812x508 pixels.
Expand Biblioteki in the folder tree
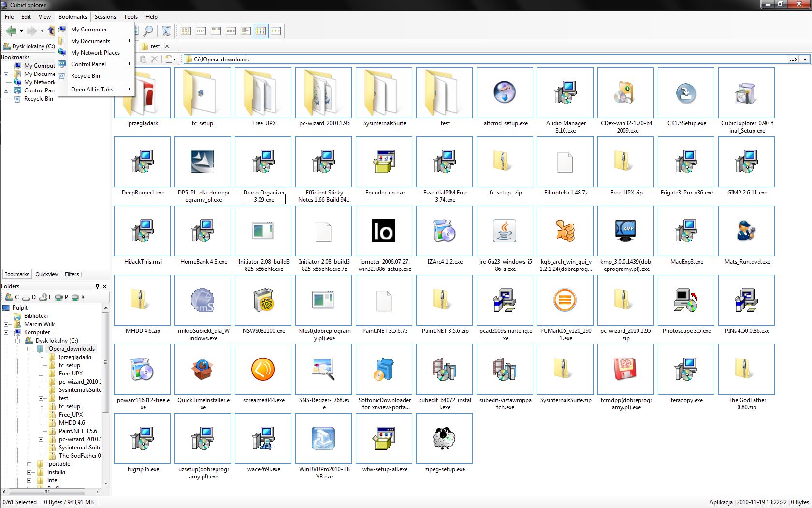point(6,316)
